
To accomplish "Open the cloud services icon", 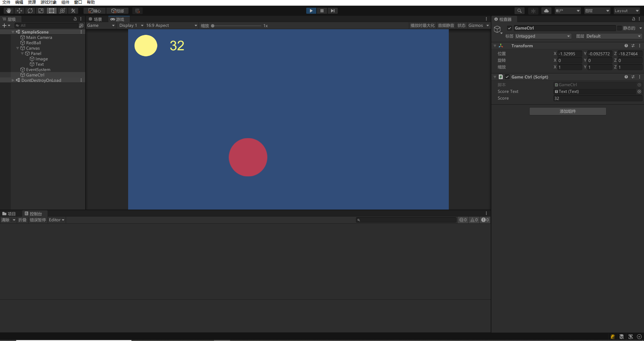I will 546,11.
